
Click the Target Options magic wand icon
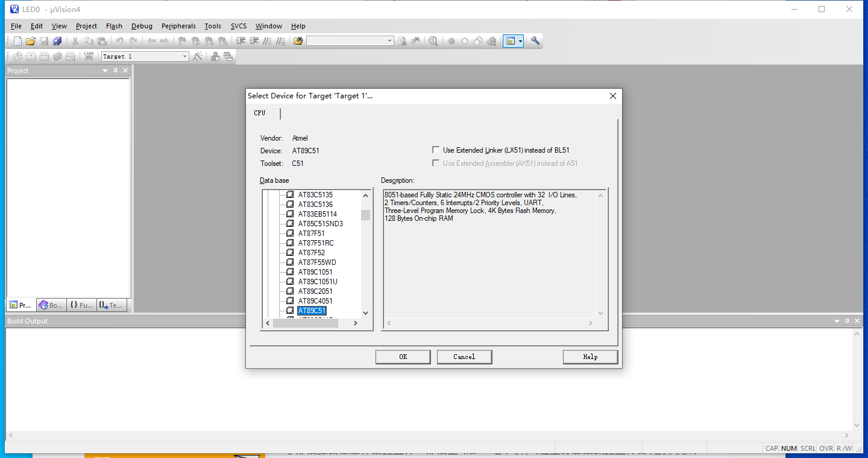click(197, 56)
